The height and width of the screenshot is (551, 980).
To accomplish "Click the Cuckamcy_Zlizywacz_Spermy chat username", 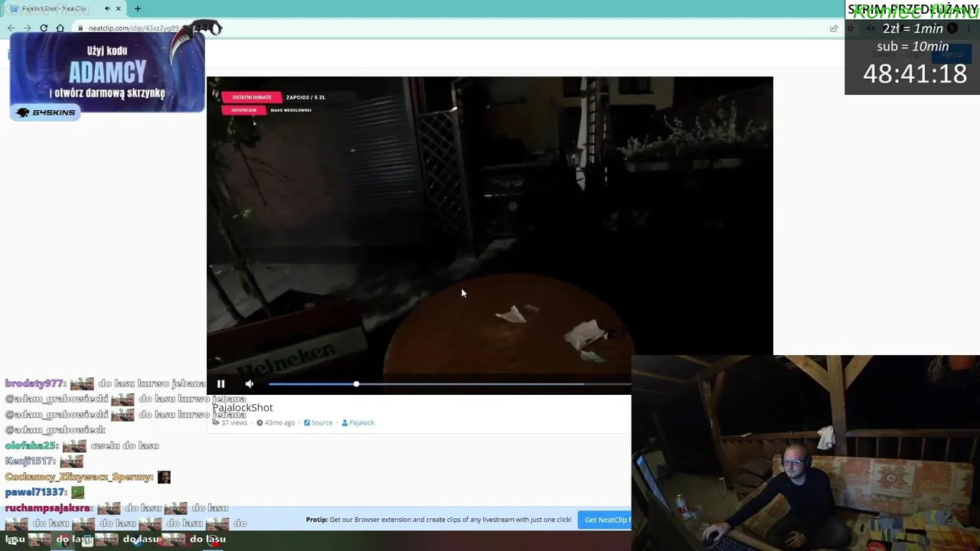I will (80, 477).
